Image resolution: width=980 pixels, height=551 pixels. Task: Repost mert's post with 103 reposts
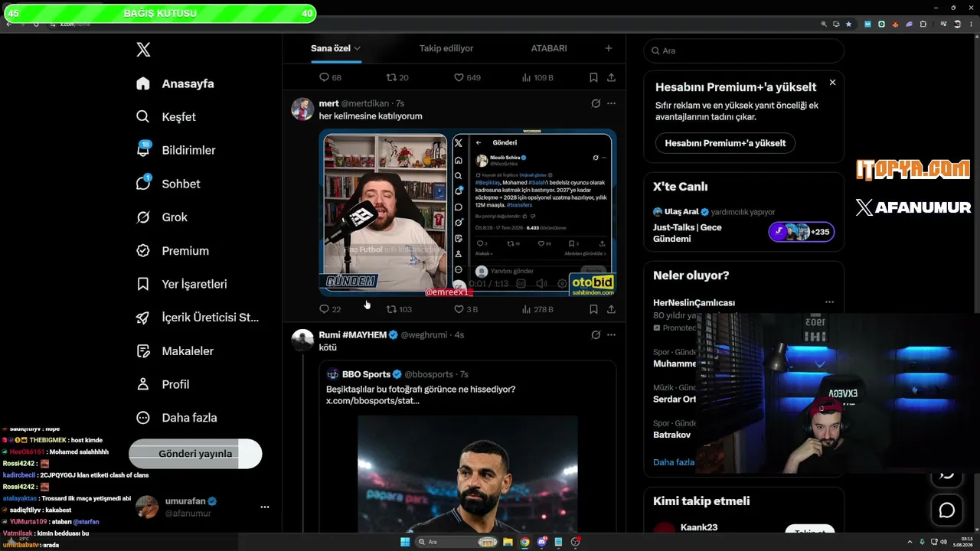click(399, 309)
